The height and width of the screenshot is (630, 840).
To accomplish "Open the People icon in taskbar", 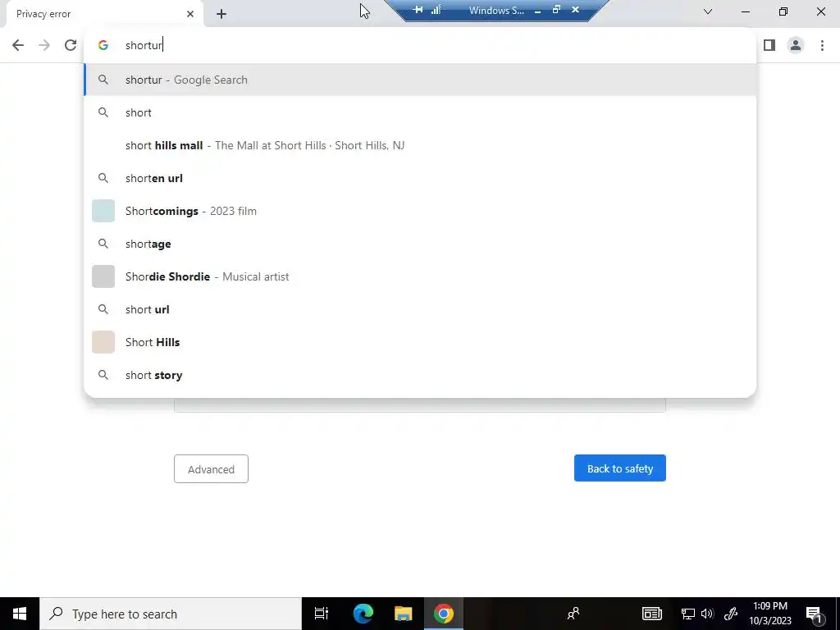I will (x=573, y=614).
